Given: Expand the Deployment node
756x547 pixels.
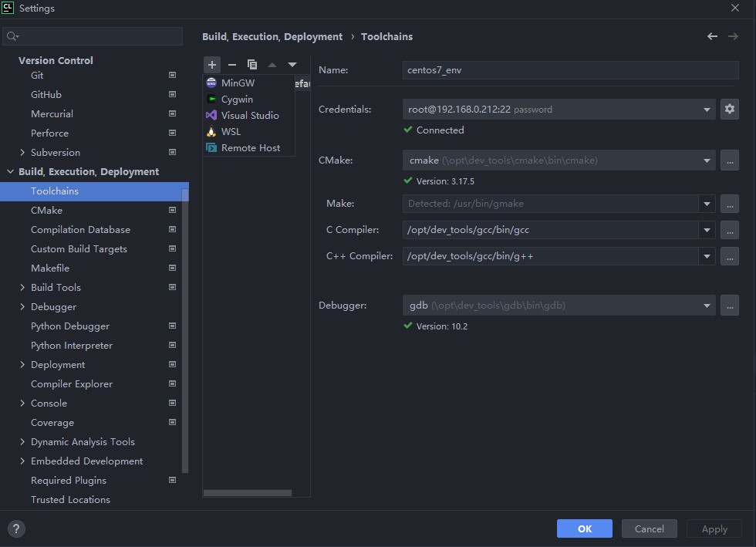Looking at the screenshot, I should pyautogui.click(x=22, y=365).
